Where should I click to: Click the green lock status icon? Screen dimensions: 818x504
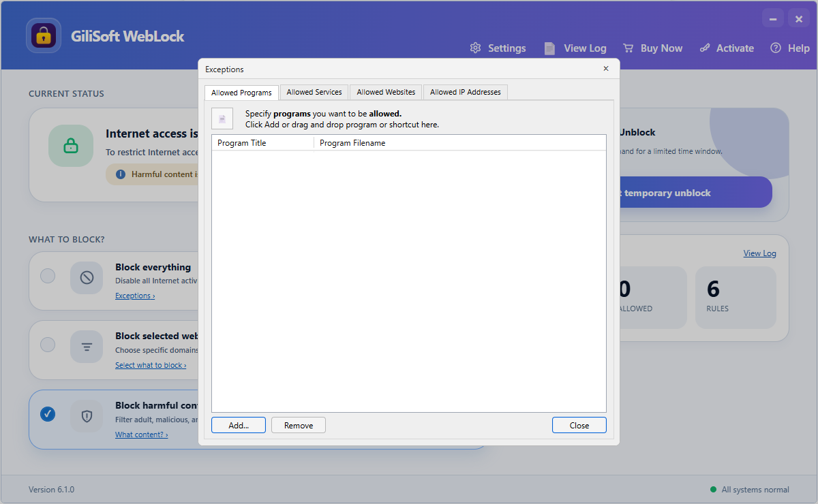click(70, 146)
